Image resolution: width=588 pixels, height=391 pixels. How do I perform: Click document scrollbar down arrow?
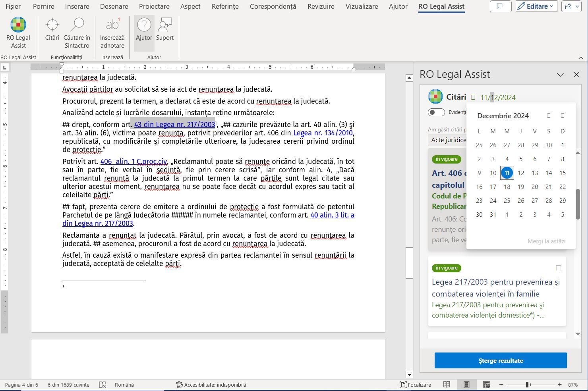(x=409, y=374)
